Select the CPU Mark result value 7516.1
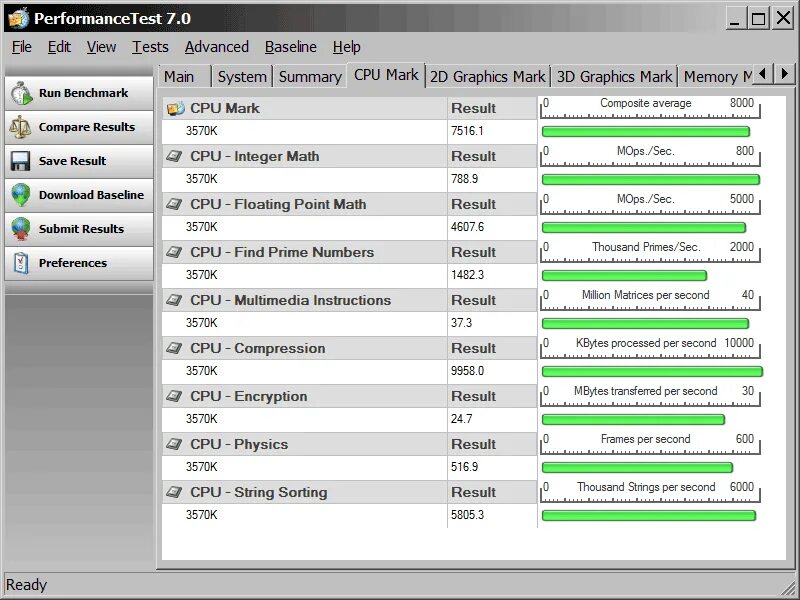 coord(467,131)
